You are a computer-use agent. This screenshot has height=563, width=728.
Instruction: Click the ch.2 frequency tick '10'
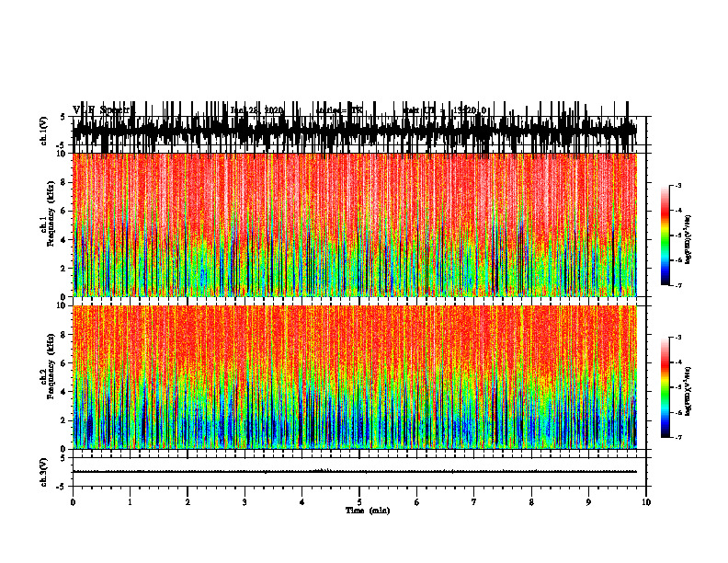point(63,305)
